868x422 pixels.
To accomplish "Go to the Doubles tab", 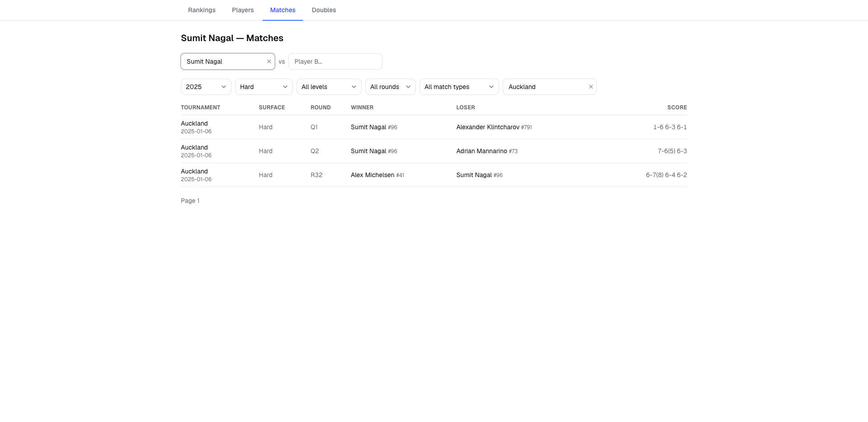I will pyautogui.click(x=324, y=10).
